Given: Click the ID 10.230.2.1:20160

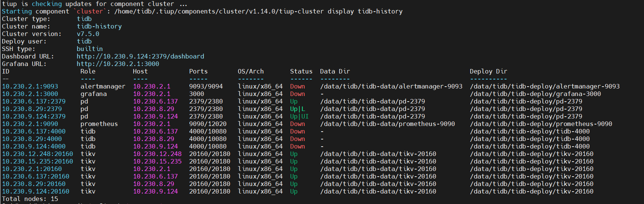Looking at the screenshot, I should pyautogui.click(x=32, y=169).
